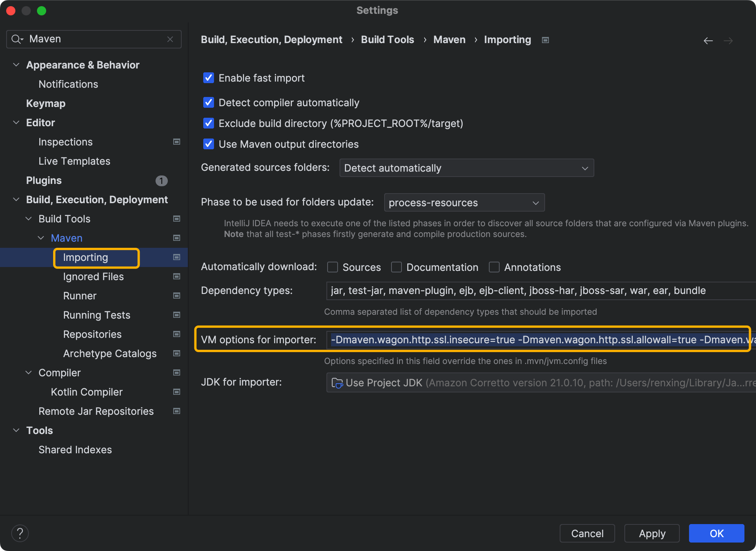Screen dimensions: 756x551
Task: Open help with the question mark button
Action: coord(20,533)
